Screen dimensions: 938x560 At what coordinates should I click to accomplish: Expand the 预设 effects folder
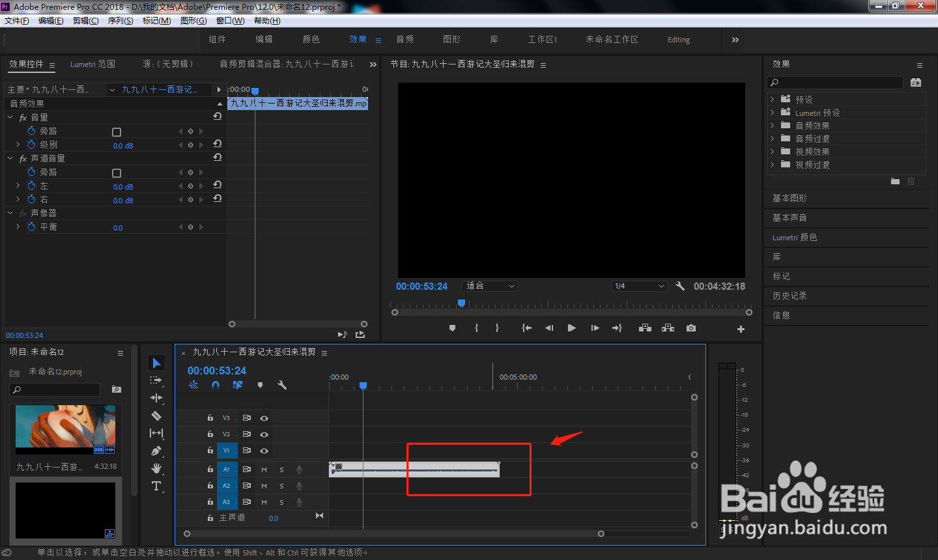[x=773, y=100]
